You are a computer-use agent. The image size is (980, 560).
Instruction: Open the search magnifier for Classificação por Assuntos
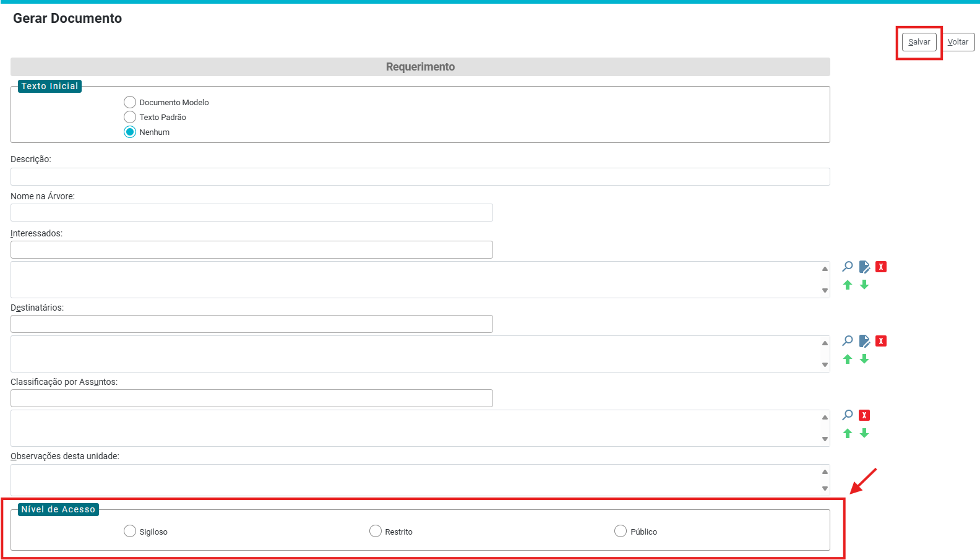tap(848, 415)
